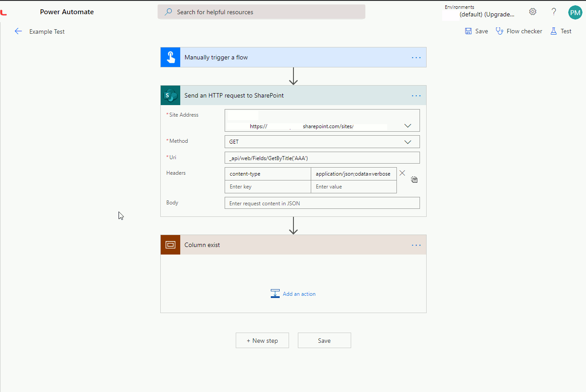
Task: Open the PM account avatar
Action: click(575, 12)
